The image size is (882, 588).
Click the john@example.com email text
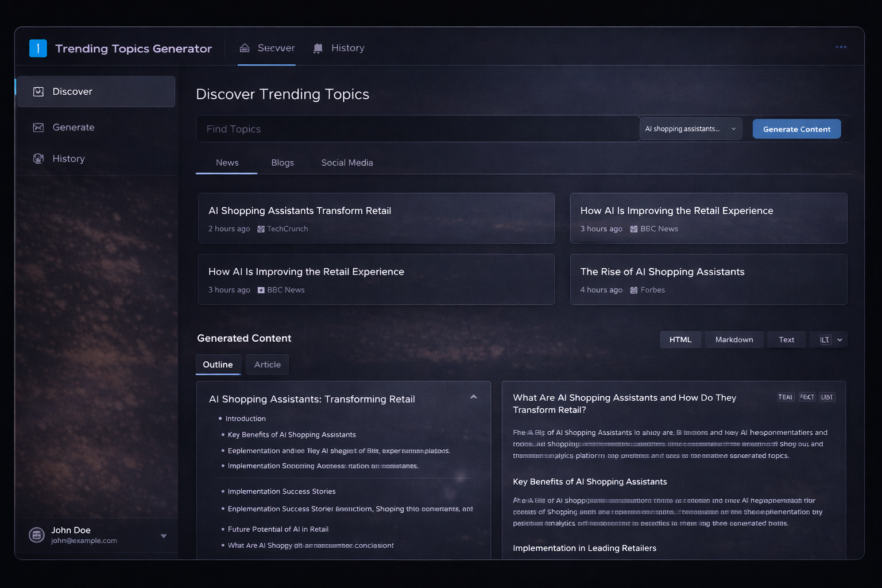pyautogui.click(x=84, y=541)
